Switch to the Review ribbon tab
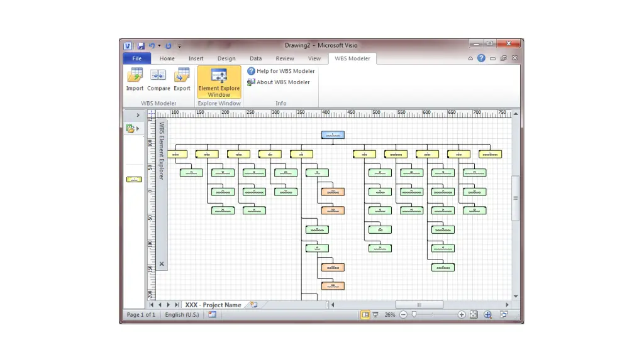 [x=285, y=58]
